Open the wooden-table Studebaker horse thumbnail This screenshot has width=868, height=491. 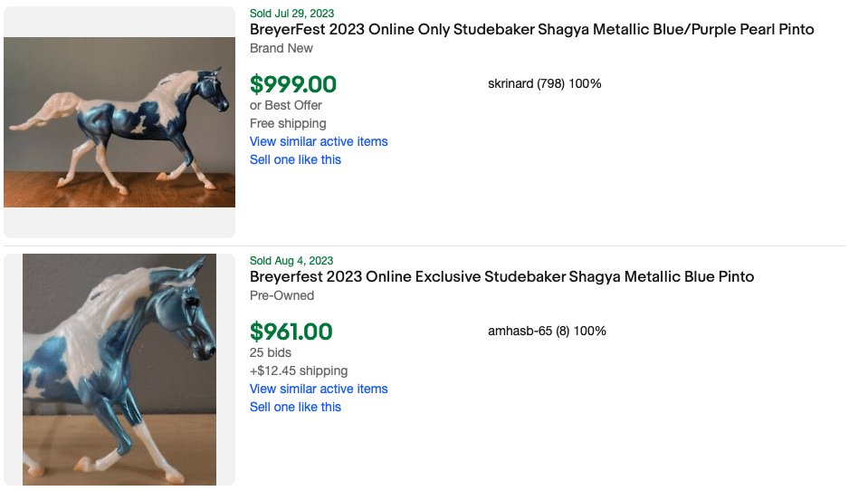pos(119,122)
